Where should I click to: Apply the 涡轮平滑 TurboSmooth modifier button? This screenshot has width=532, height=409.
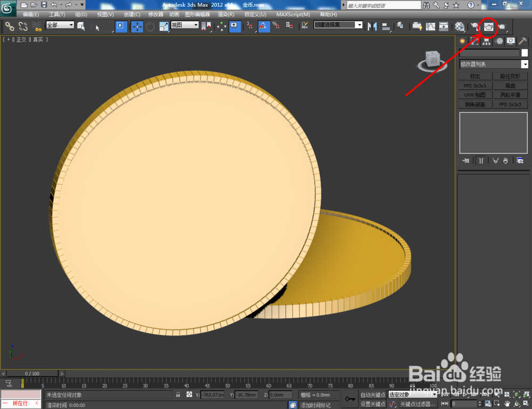[x=510, y=94]
